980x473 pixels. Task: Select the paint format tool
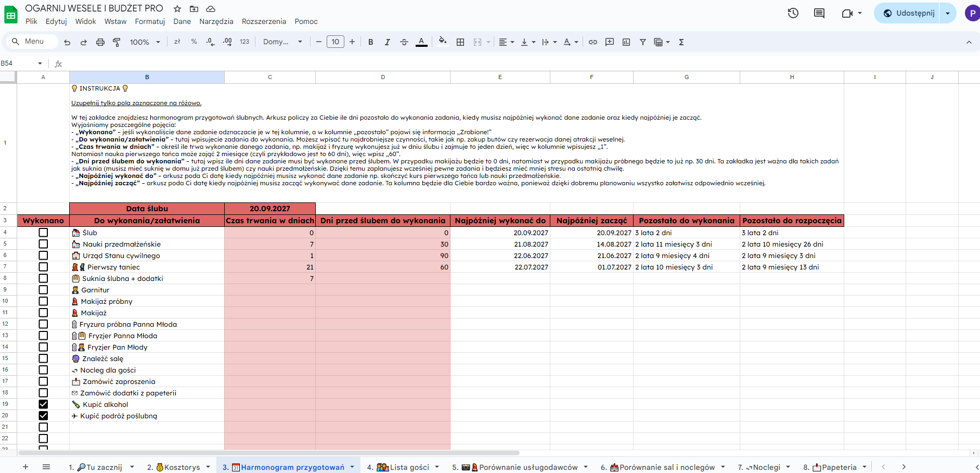117,42
